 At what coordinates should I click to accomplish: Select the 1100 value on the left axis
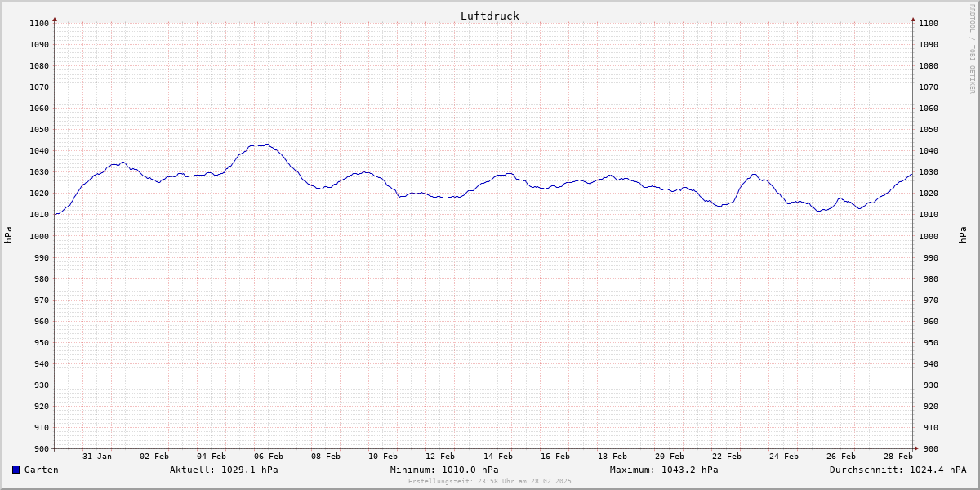point(39,23)
